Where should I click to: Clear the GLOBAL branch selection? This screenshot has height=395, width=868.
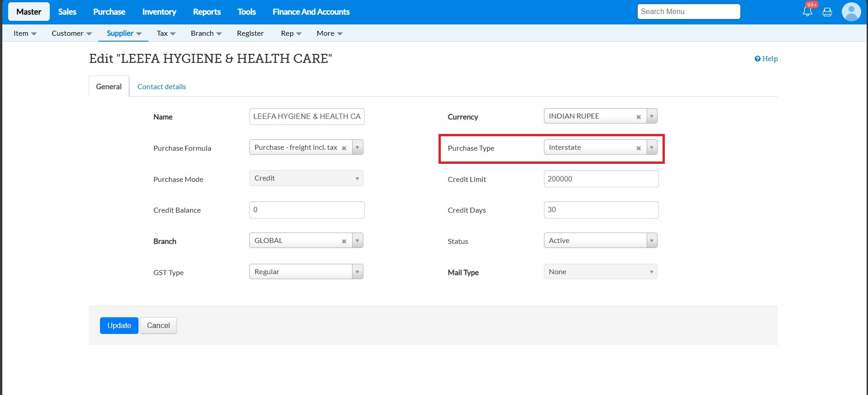344,241
